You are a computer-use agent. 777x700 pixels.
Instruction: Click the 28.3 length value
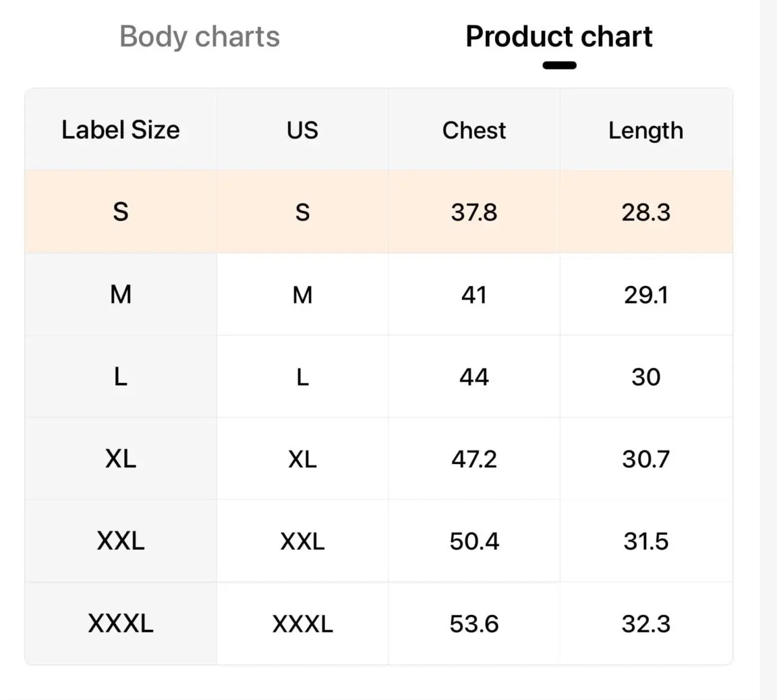[646, 212]
